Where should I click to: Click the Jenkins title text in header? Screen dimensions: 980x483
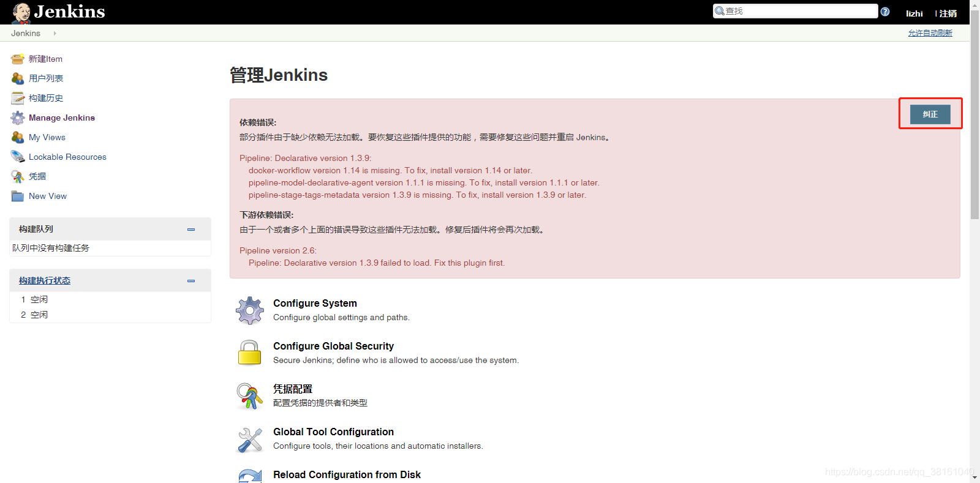[69, 12]
